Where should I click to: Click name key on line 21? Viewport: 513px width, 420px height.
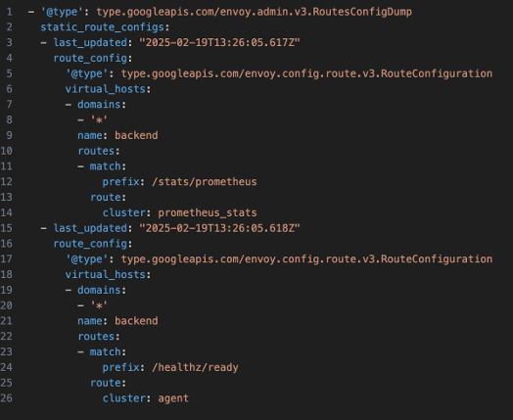tap(90, 321)
